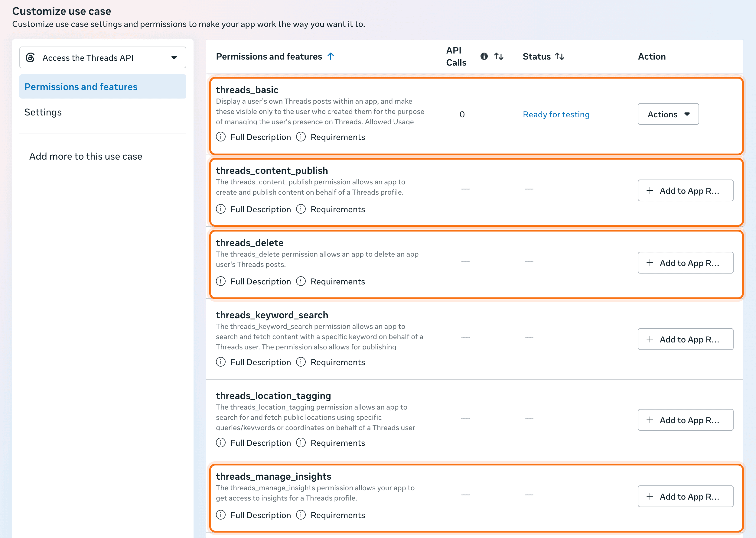Sort by Permissions and features column arrow

(x=331, y=56)
